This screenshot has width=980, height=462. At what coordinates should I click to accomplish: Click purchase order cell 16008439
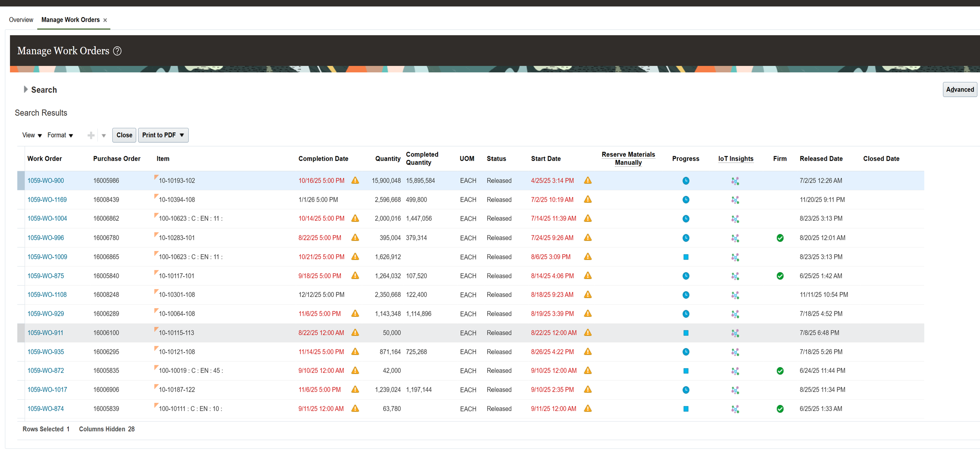[106, 199]
